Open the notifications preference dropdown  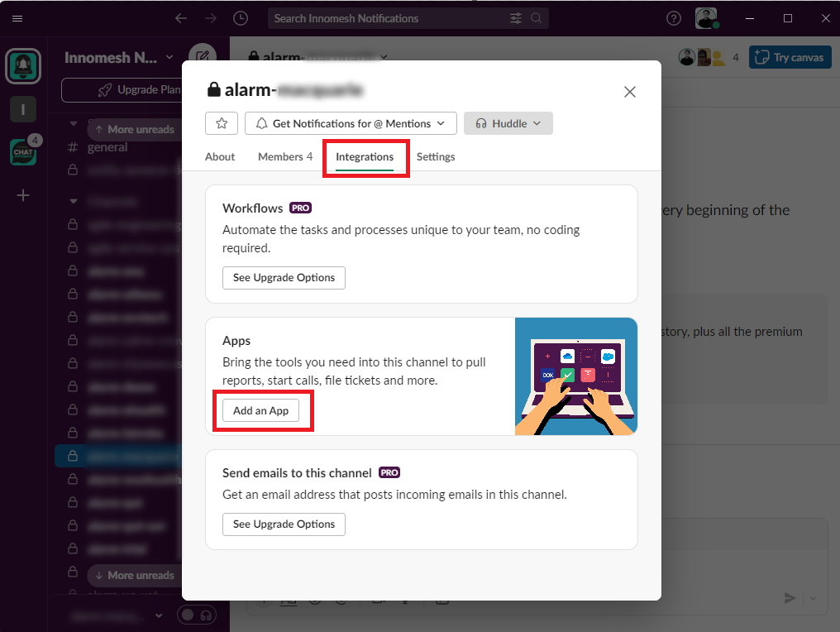351,123
